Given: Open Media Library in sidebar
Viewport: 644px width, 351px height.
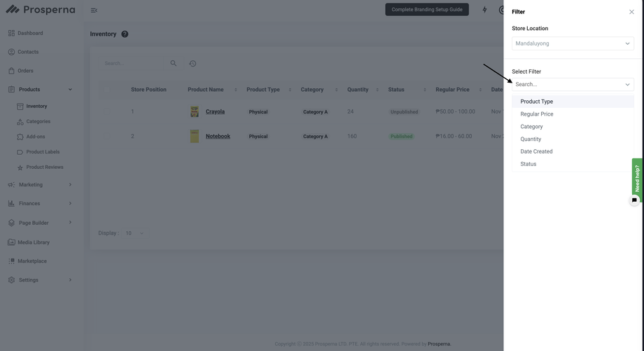Looking at the screenshot, I should [29, 242].
